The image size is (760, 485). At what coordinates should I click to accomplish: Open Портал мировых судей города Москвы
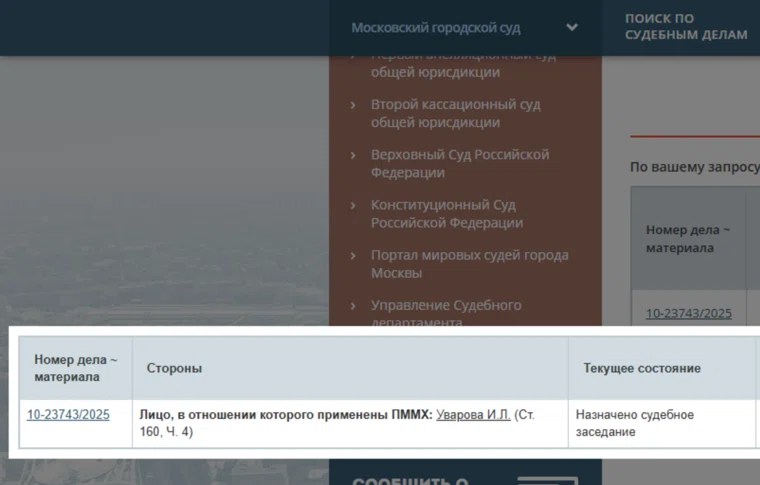coord(469,263)
